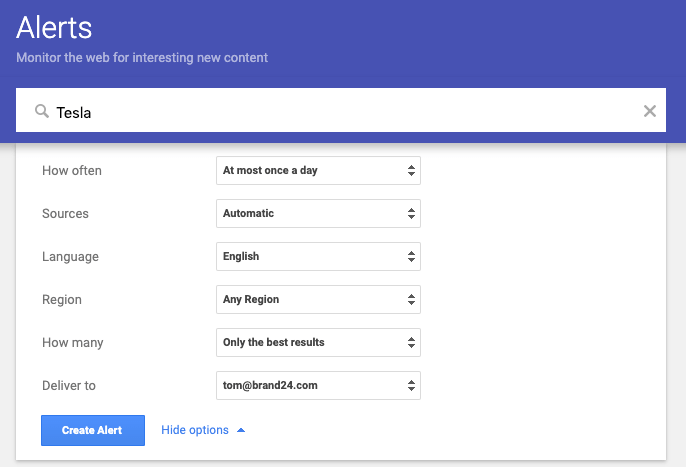Click the Sources label
686x467 pixels.
pos(65,214)
